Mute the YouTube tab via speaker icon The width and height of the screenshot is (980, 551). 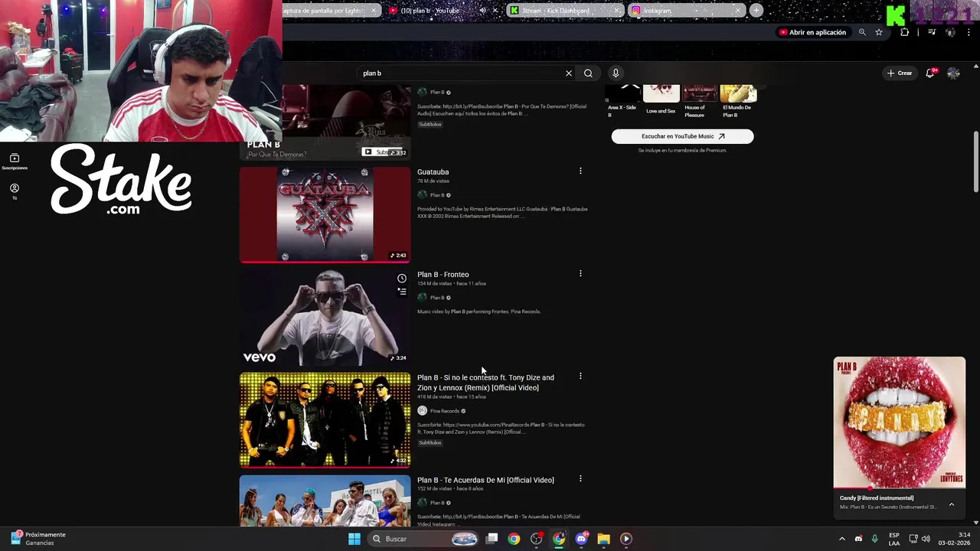(x=482, y=11)
